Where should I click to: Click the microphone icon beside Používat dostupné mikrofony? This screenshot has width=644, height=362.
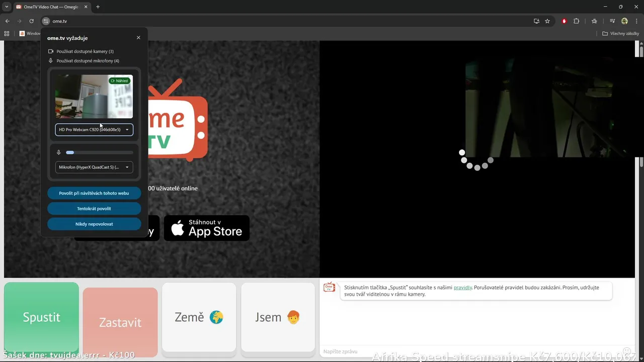[x=51, y=61]
